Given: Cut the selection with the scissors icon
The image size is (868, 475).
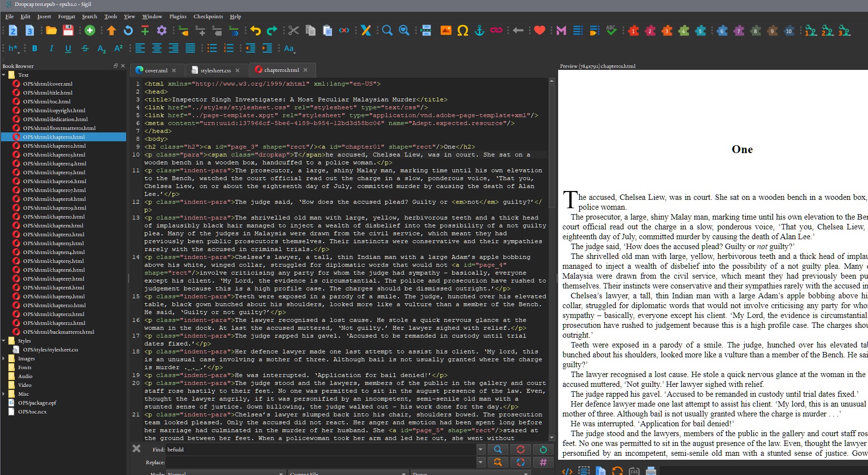Looking at the screenshot, I should coord(294,31).
